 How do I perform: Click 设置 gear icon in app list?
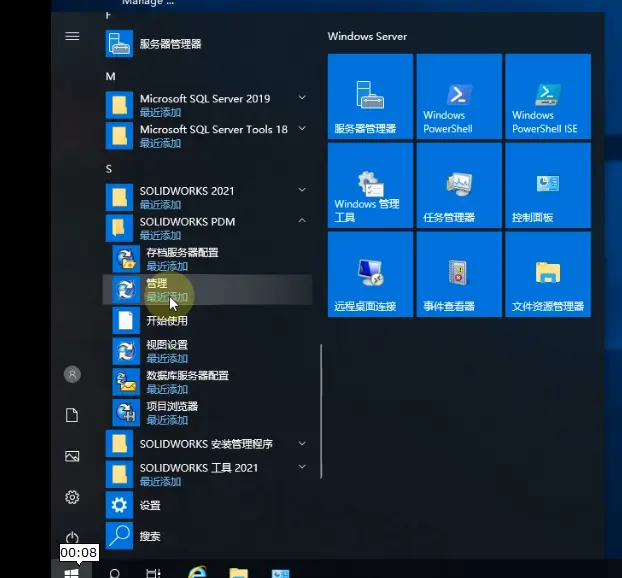(x=119, y=505)
